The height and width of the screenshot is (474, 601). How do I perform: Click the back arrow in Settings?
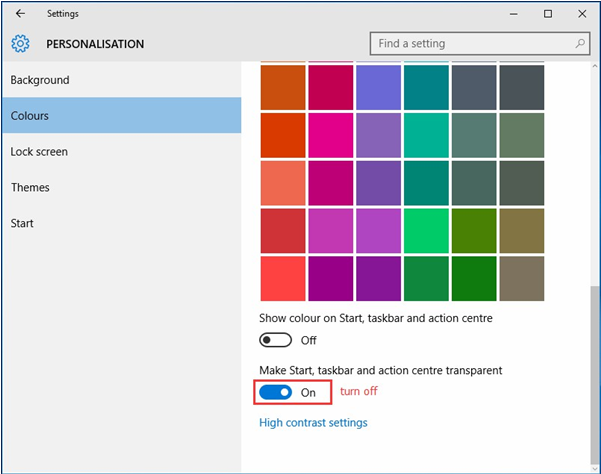[x=20, y=14]
